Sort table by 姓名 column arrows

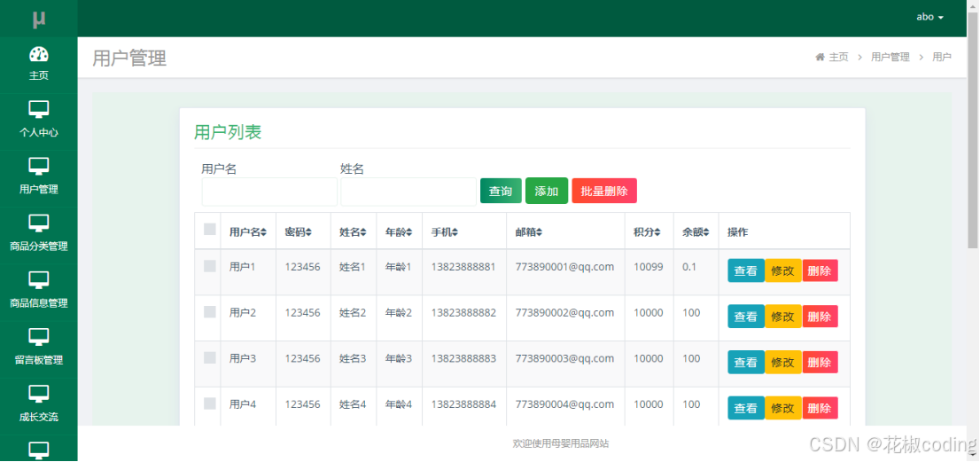pyautogui.click(x=363, y=232)
